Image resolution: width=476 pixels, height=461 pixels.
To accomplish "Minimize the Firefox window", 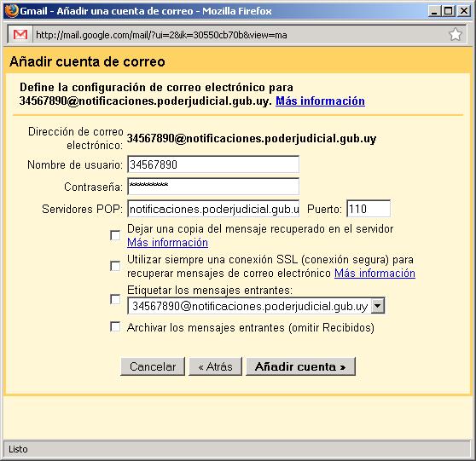I will (x=435, y=11).
